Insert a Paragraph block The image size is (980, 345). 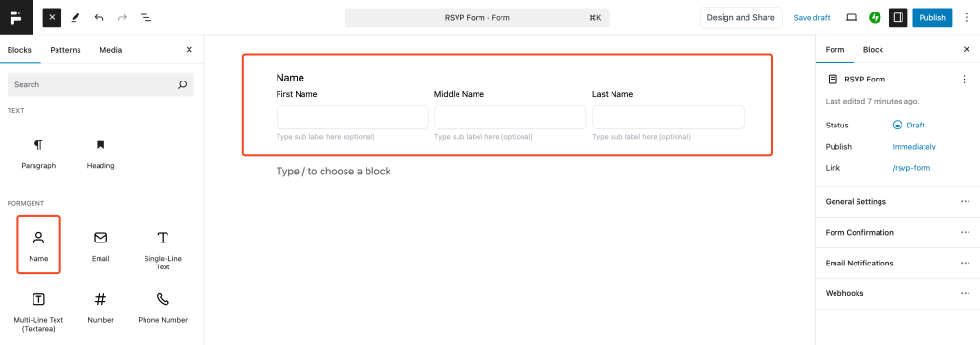pos(38,153)
